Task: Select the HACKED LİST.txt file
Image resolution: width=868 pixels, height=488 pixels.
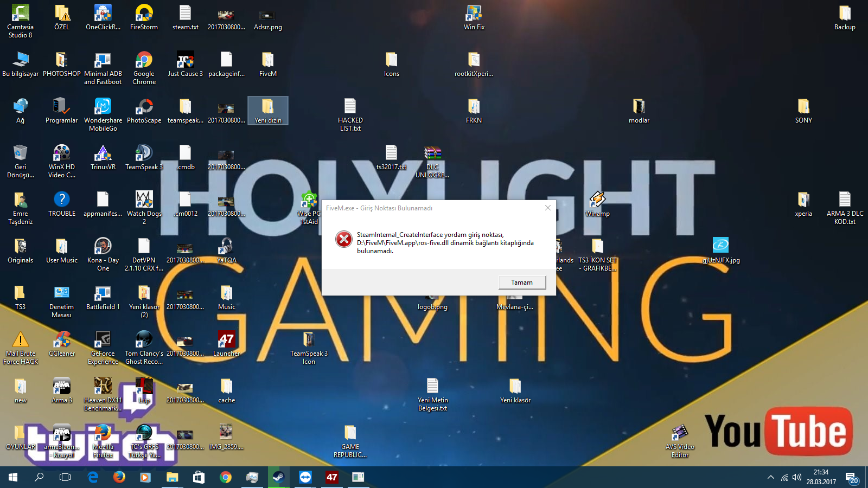Action: 350,115
